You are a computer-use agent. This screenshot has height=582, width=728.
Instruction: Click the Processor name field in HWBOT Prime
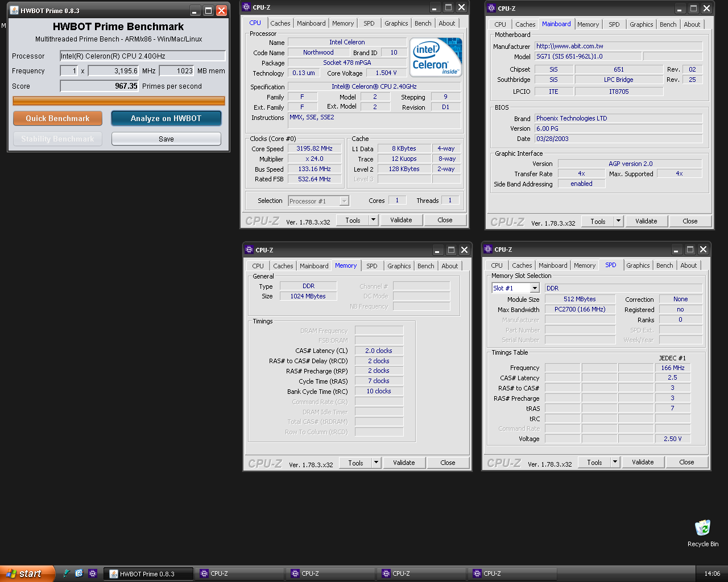pos(143,56)
